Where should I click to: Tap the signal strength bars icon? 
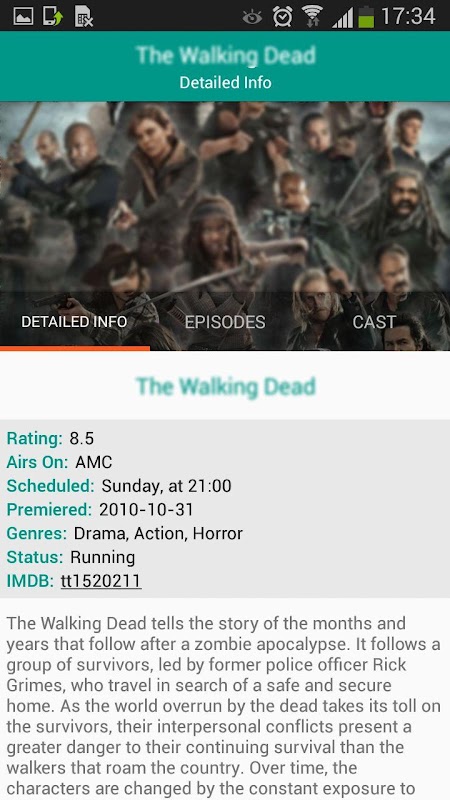click(x=342, y=18)
